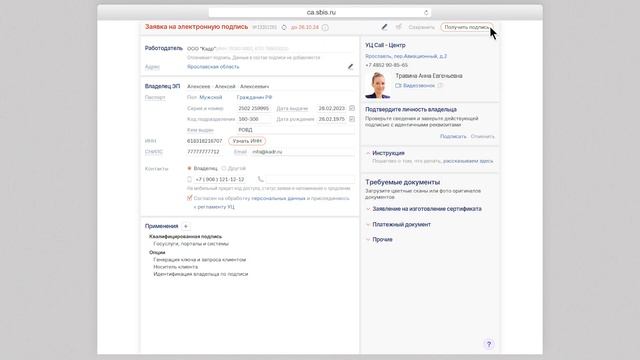Add application with plus button near Применения

point(186,226)
